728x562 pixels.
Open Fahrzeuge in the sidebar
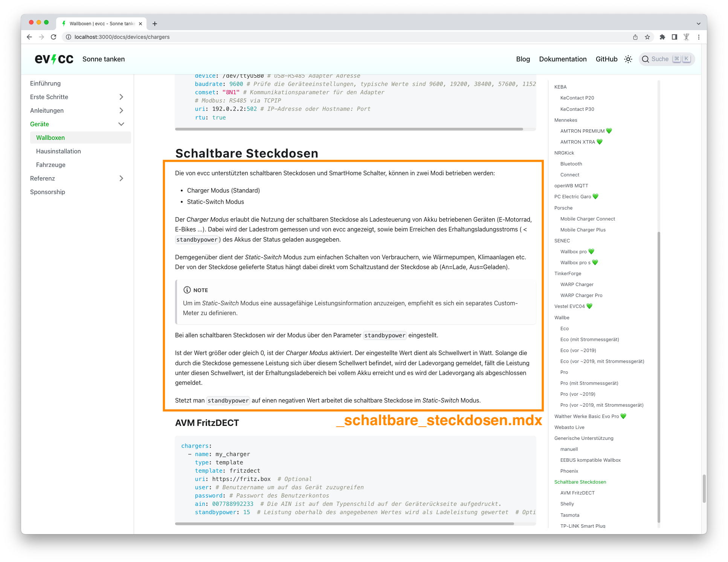(51, 165)
